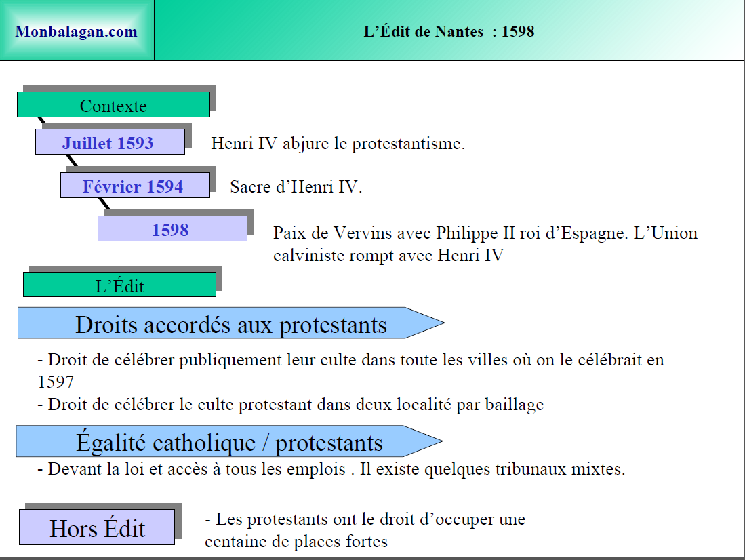Click the bullet about célébrer publiquement leur culte
This screenshot has height=560, width=745.
351,360
